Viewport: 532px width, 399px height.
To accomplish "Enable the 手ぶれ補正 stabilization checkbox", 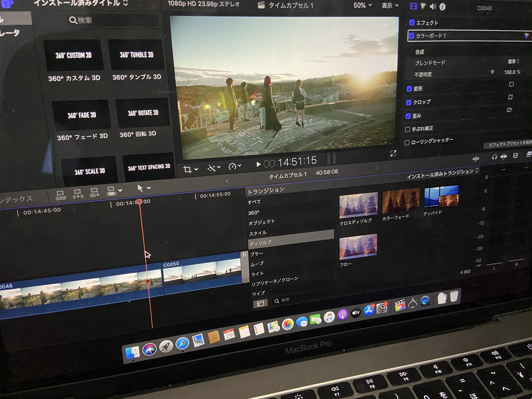I will [407, 130].
